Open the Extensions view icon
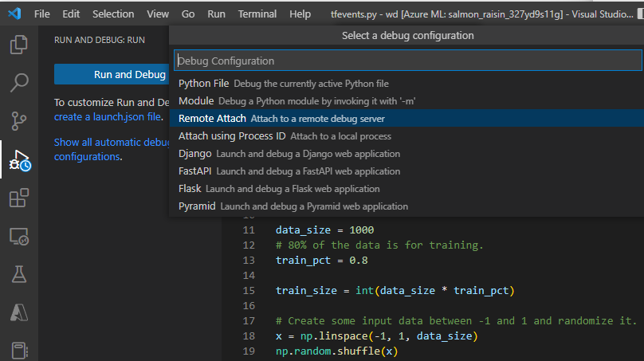644x361 pixels. pos(19,198)
